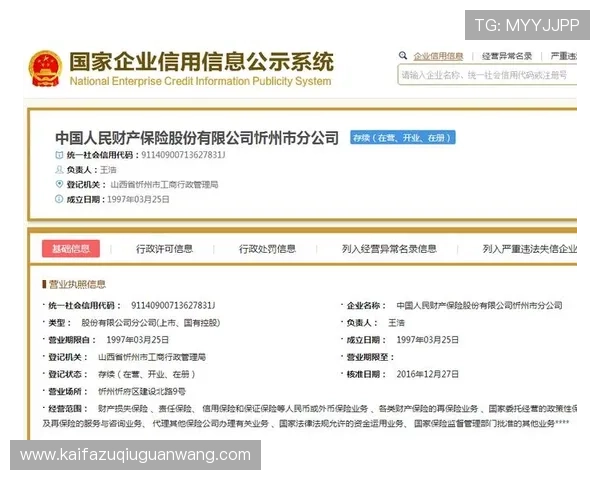Click the credit code shield icon
This screenshot has width=600, height=480.
coord(59,155)
